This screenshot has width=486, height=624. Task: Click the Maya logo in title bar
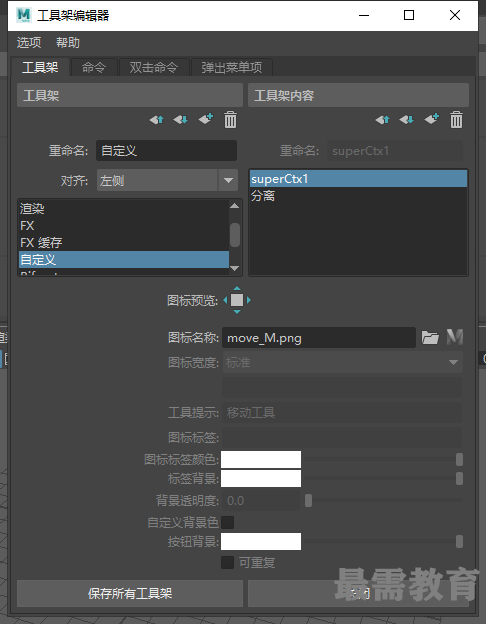pos(23,15)
